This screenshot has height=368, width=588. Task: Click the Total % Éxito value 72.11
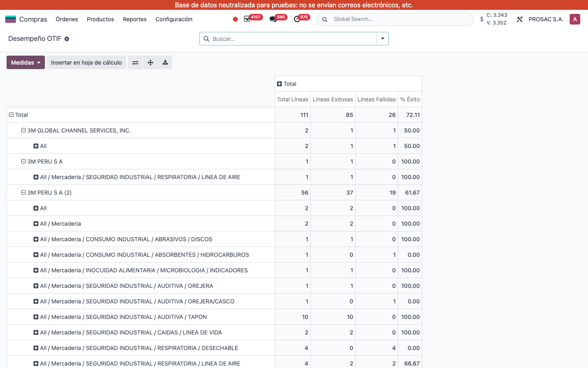pyautogui.click(x=410, y=115)
